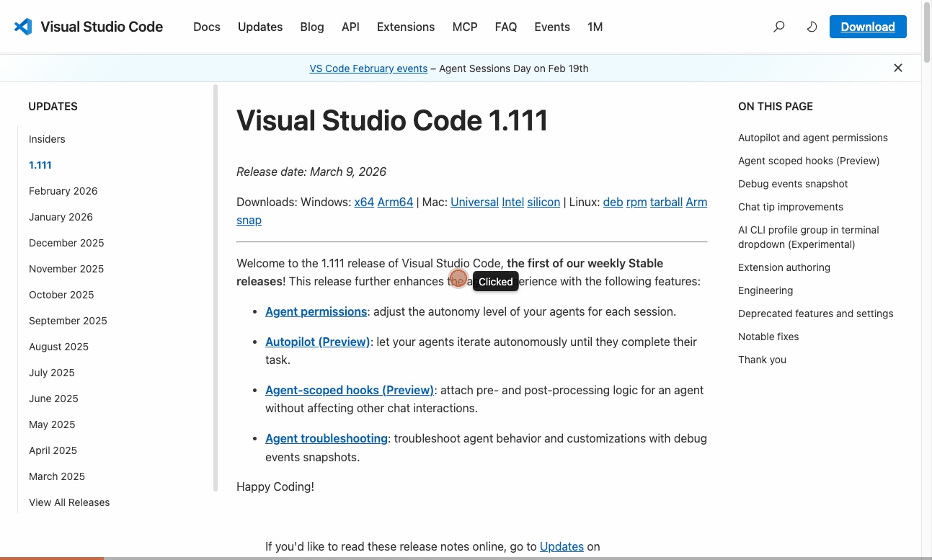Download the Mac Intel build

[x=513, y=202]
